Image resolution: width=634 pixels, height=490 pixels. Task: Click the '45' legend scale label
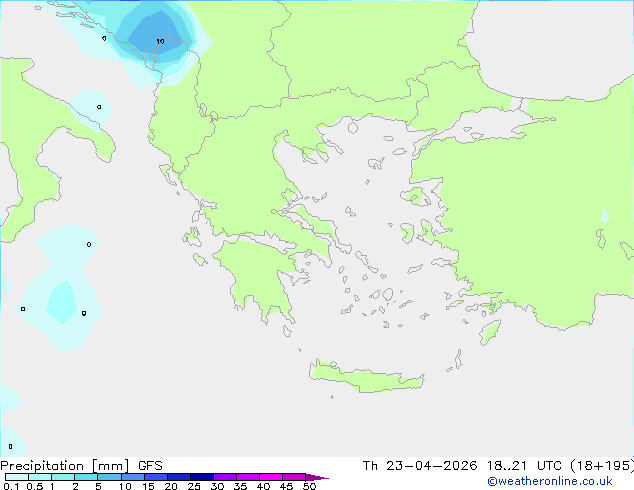(286, 486)
